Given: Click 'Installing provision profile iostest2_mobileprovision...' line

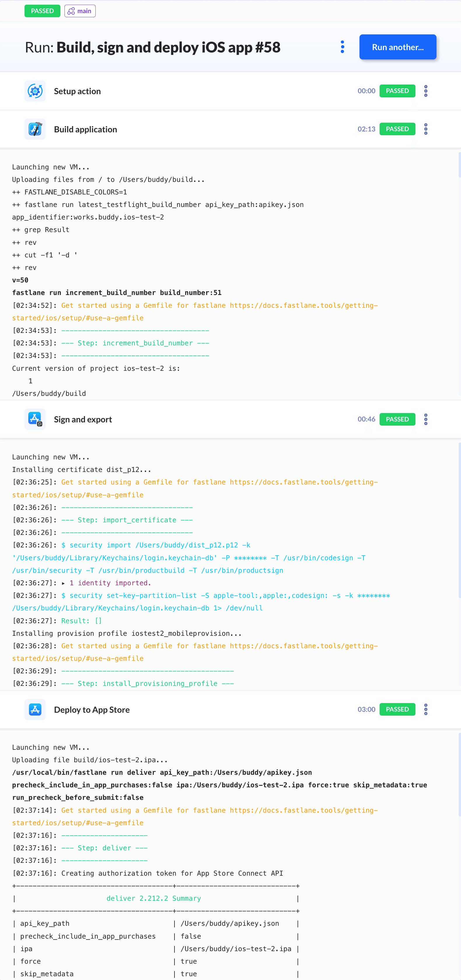Looking at the screenshot, I should coord(127,633).
